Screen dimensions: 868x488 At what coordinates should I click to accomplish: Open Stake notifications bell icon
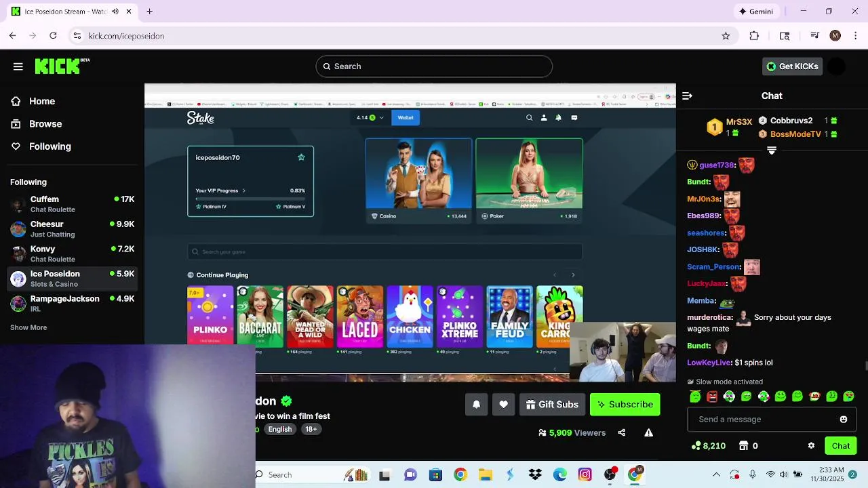coord(559,118)
